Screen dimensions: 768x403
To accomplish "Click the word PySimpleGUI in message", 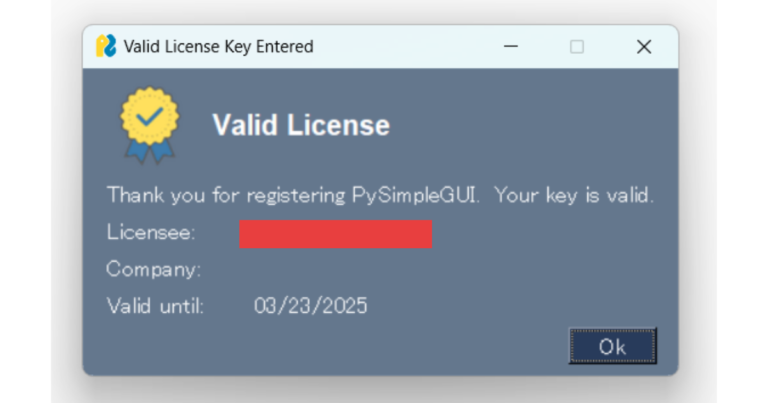I will point(414,195).
